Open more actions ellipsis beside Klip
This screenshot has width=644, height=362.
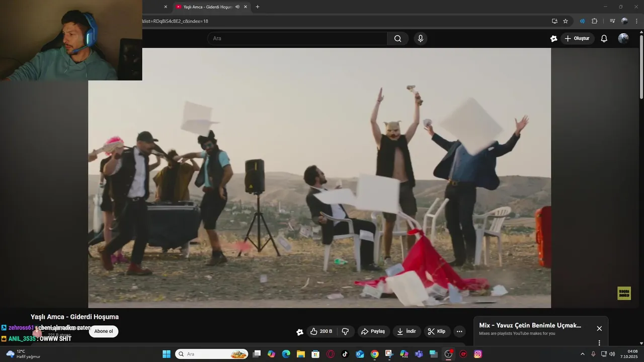[x=459, y=331]
